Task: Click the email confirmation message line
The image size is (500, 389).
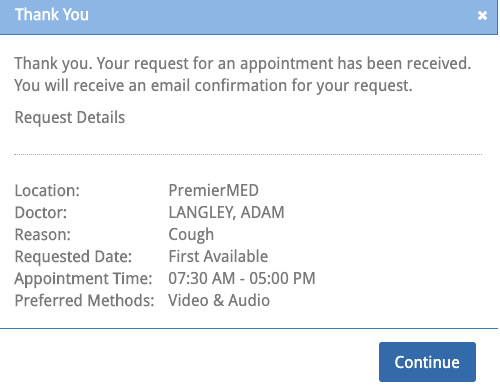Action: (x=213, y=85)
